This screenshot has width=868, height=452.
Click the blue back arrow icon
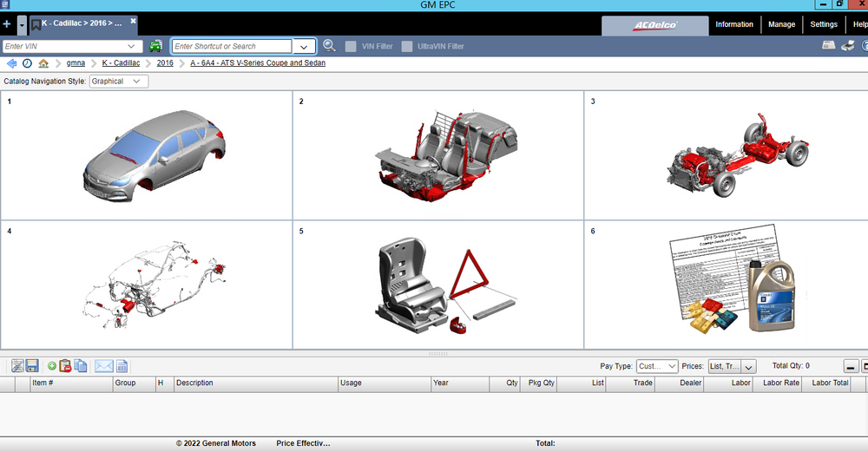tap(11, 63)
